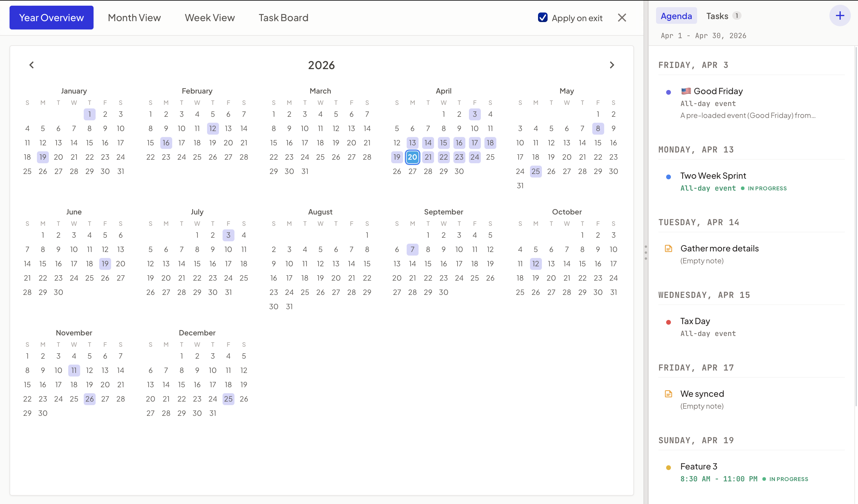Screen dimensions: 858x504
Task: Select August 31 in the calendar
Action: pos(289,307)
